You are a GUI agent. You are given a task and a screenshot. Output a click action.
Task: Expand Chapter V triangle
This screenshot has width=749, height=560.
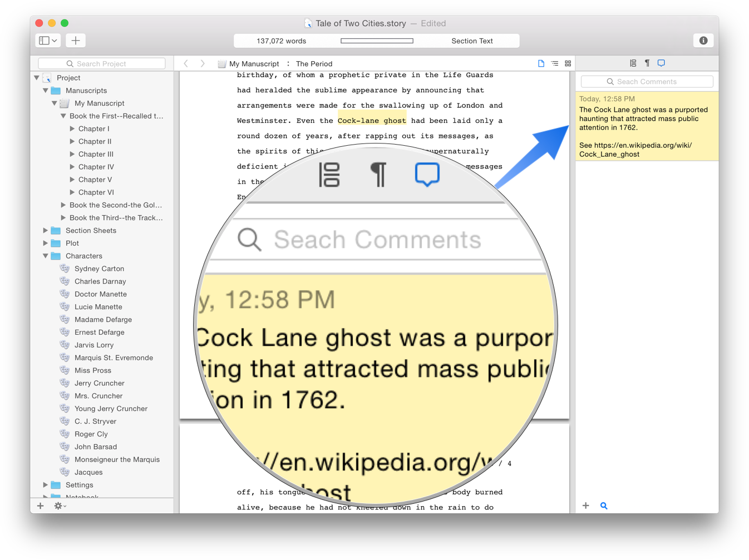coord(72,180)
